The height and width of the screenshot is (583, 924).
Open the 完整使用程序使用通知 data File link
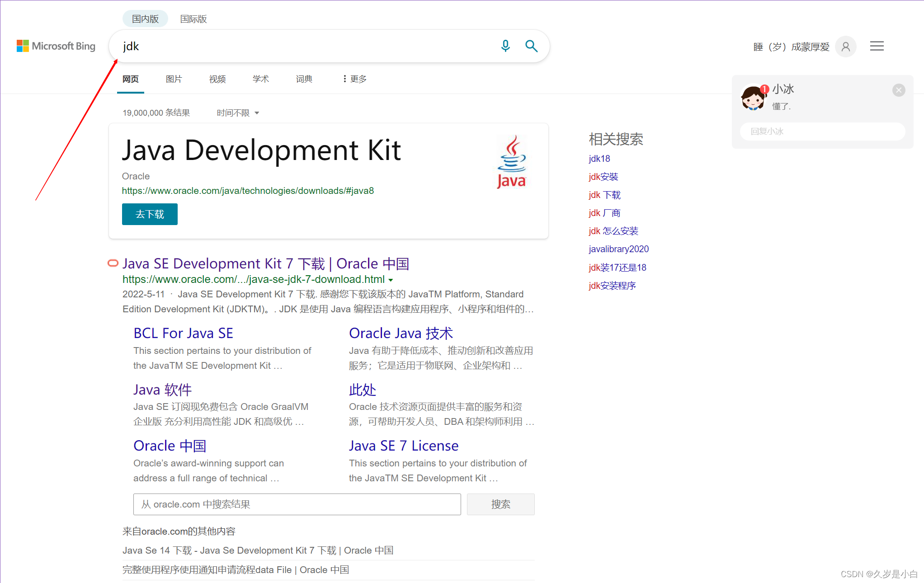click(236, 570)
